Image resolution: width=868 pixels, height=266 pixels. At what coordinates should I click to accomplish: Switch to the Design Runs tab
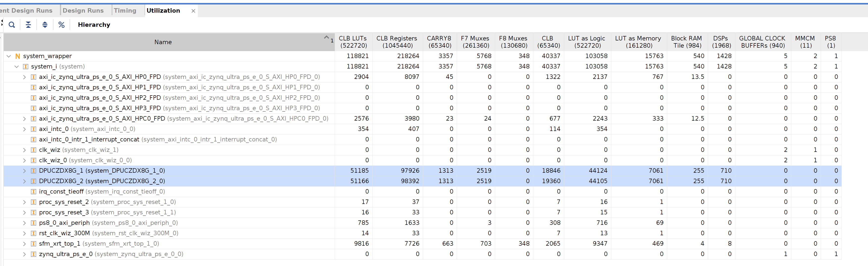[84, 10]
